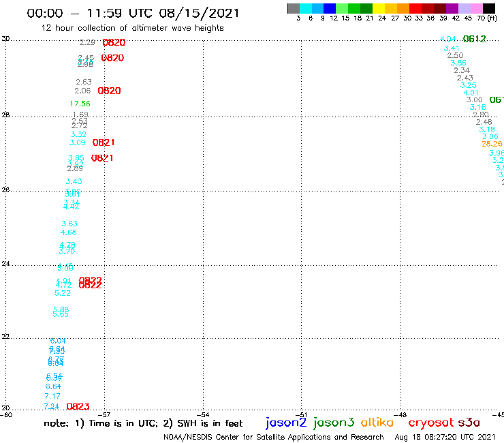Select the cyan 3.25 value

click(468, 85)
